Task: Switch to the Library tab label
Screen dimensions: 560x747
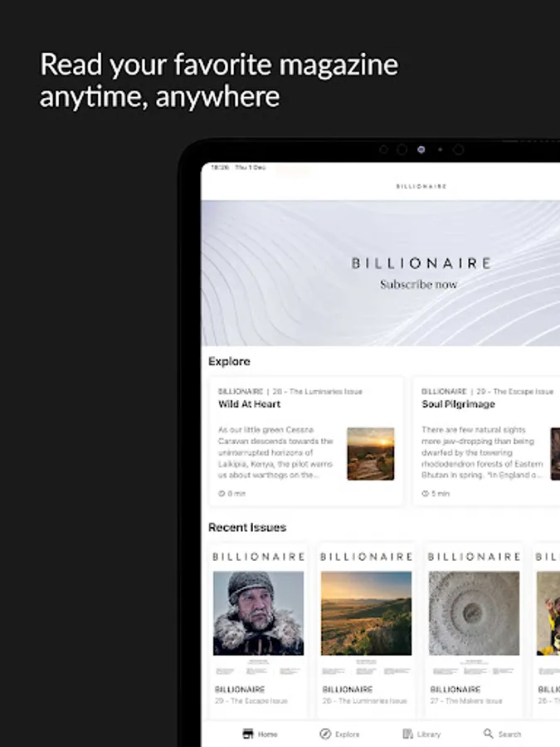Action: 429,735
